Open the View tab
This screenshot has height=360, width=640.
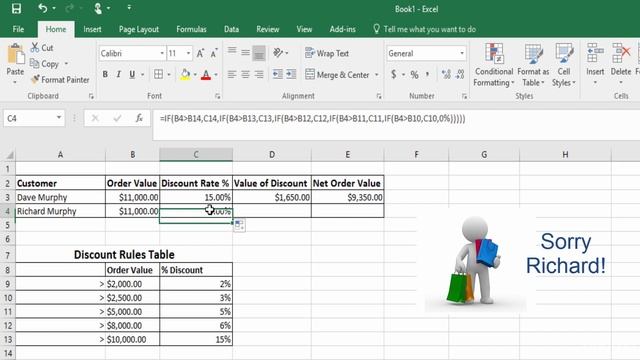304,29
